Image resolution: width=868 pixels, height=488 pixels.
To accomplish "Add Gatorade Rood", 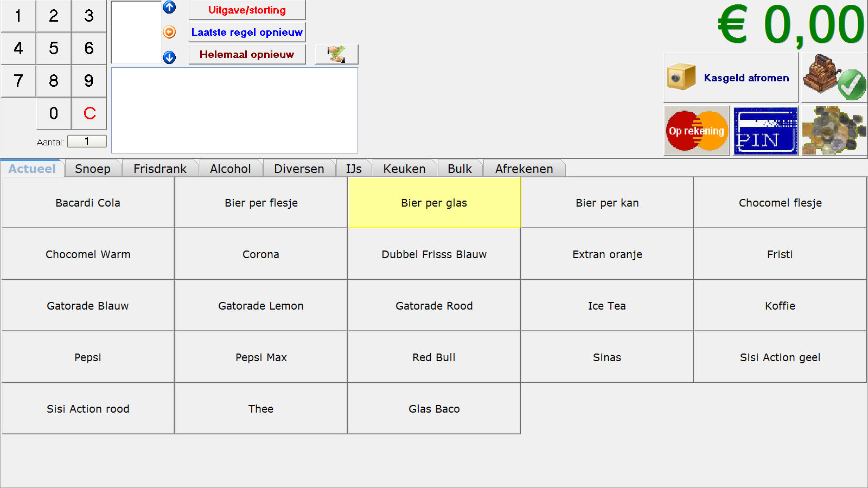I will (434, 306).
